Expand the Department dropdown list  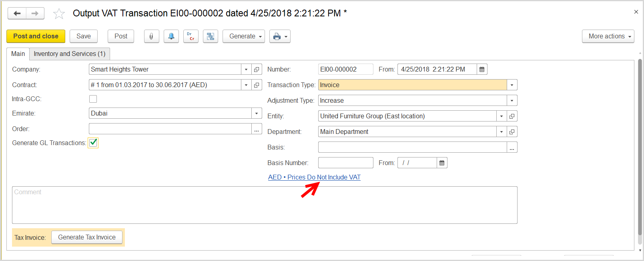click(x=502, y=132)
